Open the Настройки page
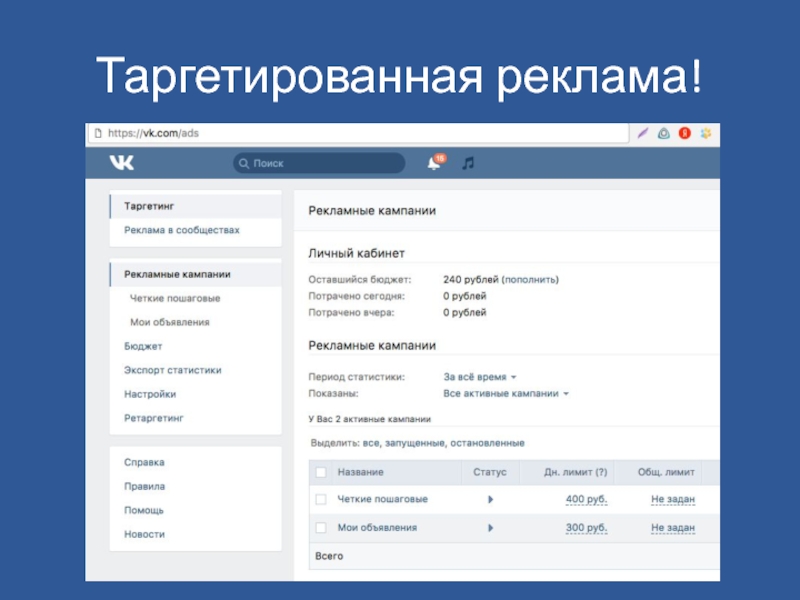 pyautogui.click(x=150, y=394)
